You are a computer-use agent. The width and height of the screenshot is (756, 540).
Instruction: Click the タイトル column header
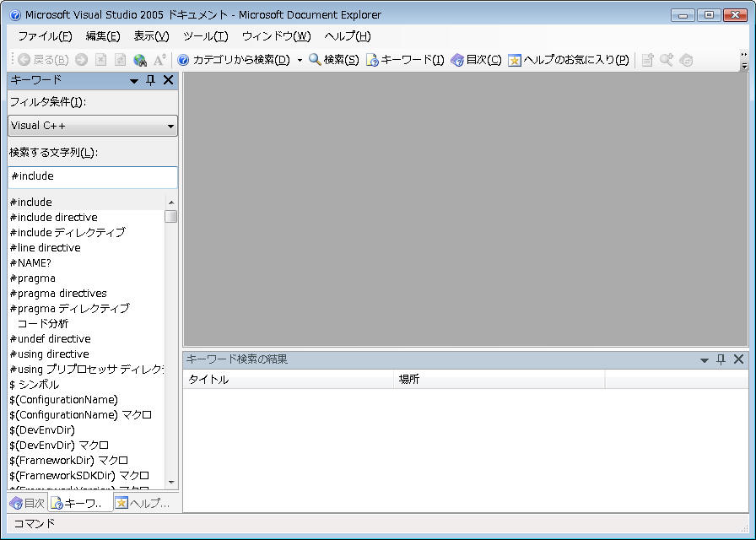[289, 380]
